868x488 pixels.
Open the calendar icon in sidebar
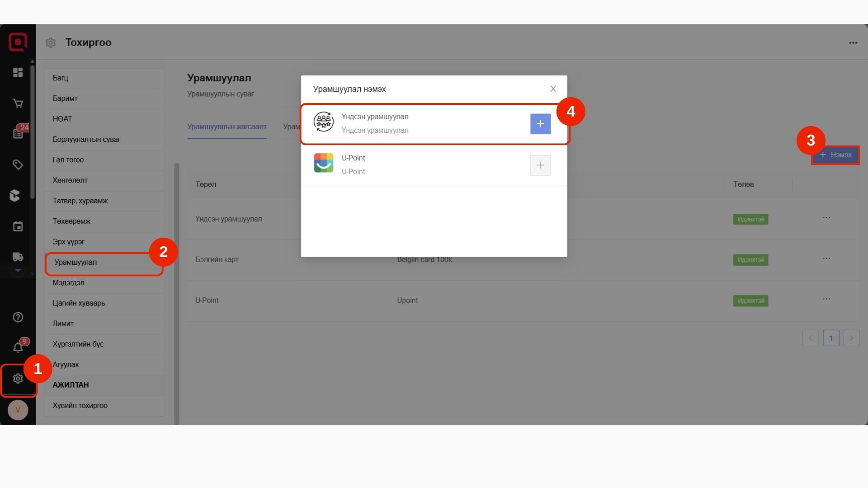tap(18, 226)
